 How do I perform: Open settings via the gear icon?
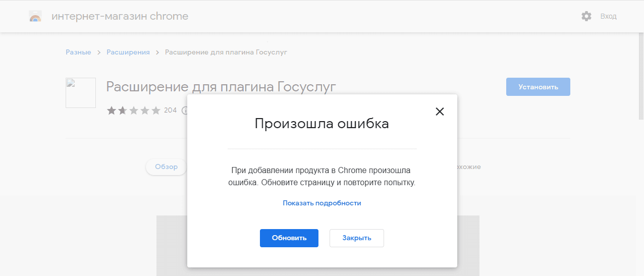point(586,16)
